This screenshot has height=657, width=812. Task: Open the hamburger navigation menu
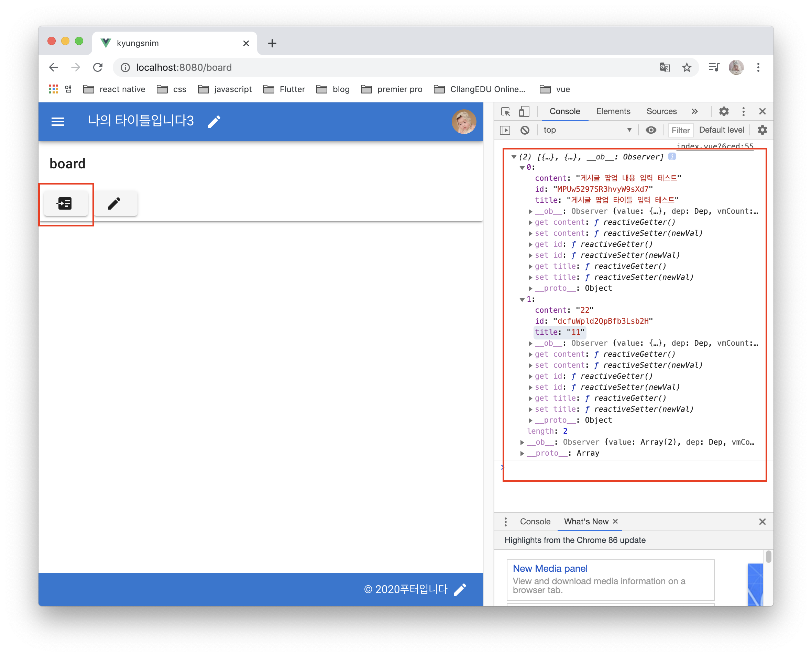pyautogui.click(x=57, y=122)
